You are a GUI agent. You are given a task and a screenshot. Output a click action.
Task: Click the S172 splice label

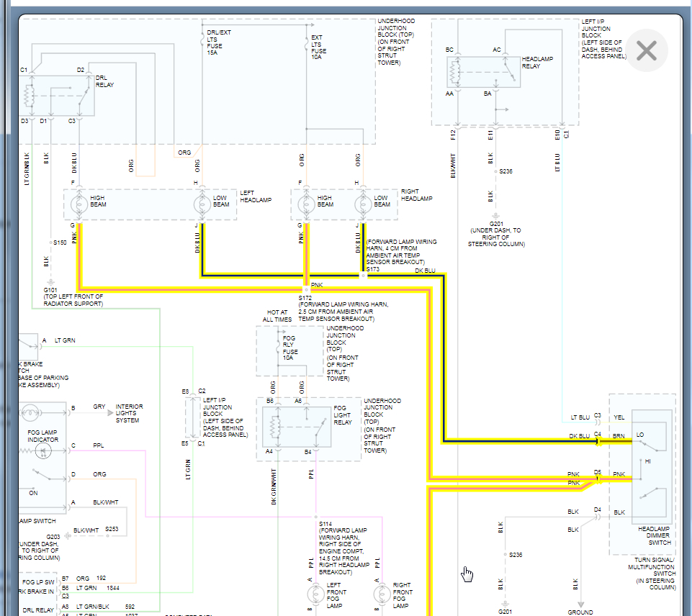click(305, 298)
